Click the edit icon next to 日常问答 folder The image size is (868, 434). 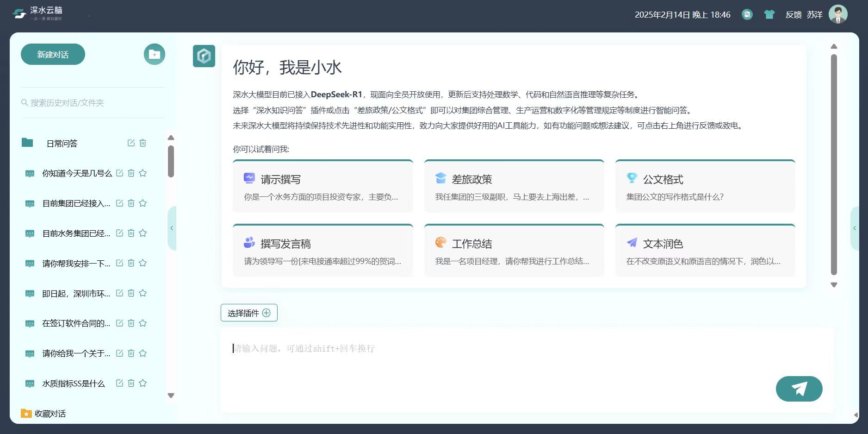pos(130,143)
